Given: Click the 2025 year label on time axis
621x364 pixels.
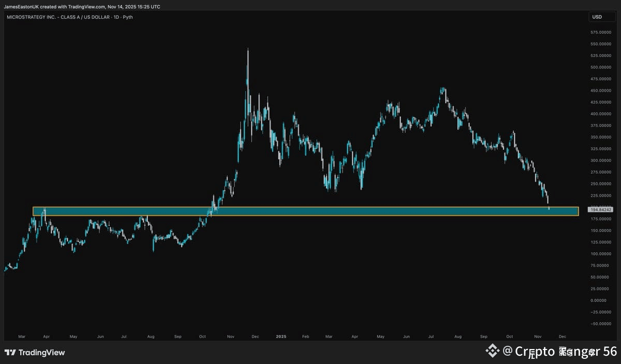Looking at the screenshot, I should [281, 336].
